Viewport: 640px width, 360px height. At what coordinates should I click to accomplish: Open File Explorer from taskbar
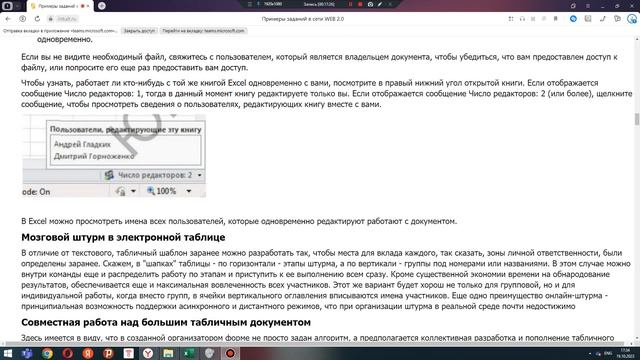(168, 353)
